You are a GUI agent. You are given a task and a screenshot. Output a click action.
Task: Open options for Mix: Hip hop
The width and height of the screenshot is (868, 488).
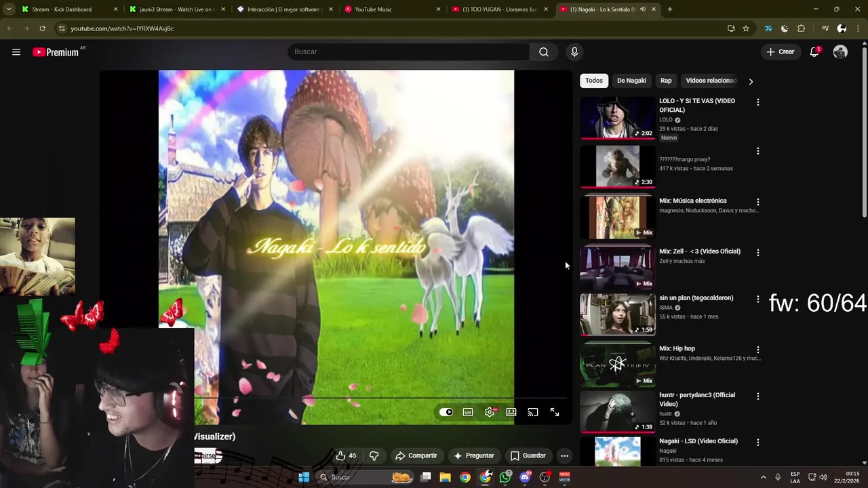coord(758,350)
